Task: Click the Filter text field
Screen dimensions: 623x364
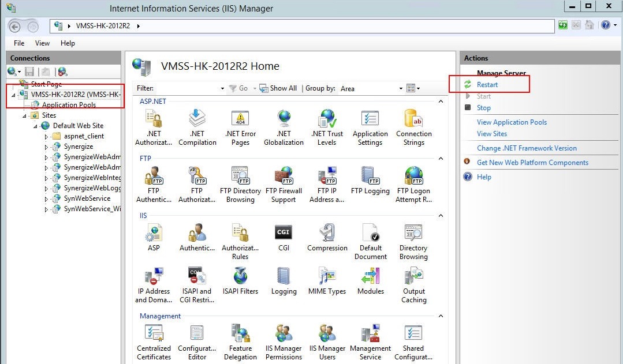Action: tap(186, 88)
